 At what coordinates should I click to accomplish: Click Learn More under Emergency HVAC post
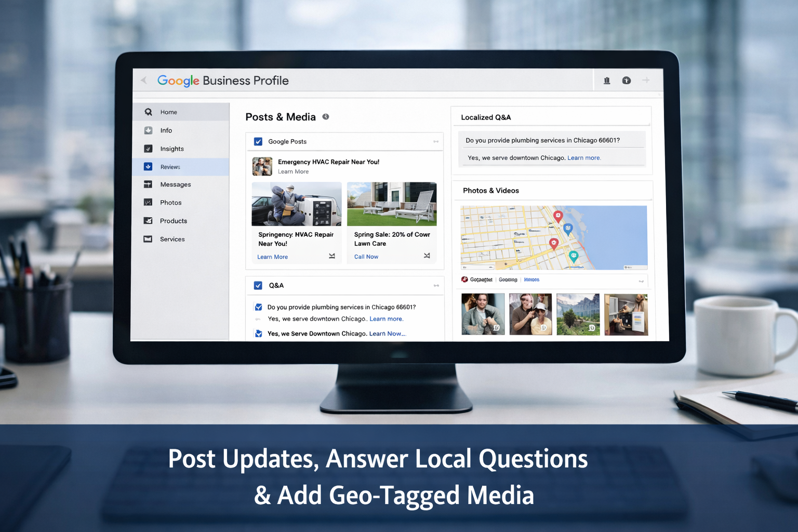coord(293,171)
